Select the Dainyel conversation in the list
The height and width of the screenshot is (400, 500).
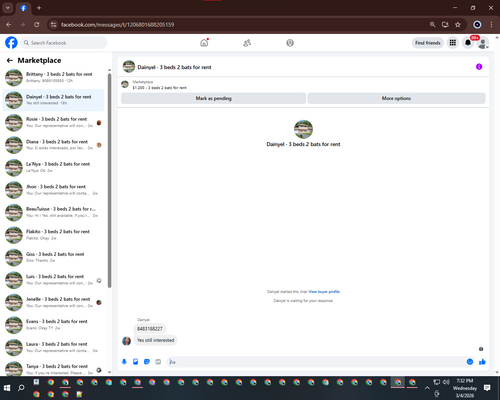point(53,100)
